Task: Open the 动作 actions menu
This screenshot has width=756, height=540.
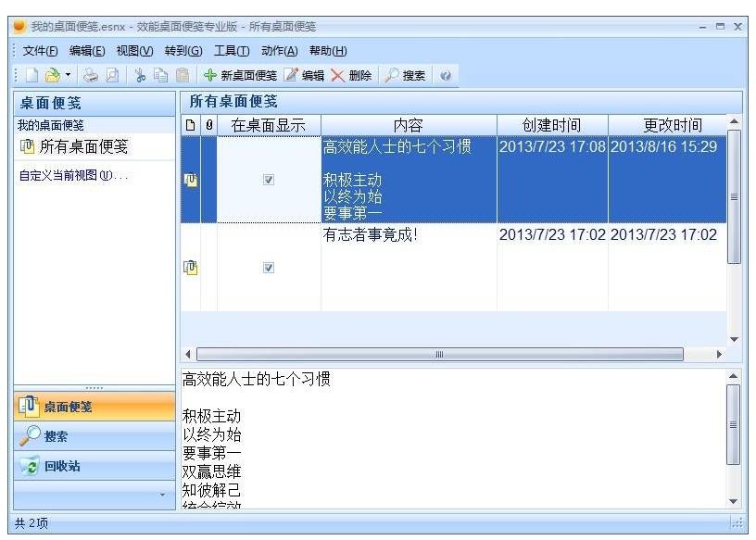Action: (282, 50)
